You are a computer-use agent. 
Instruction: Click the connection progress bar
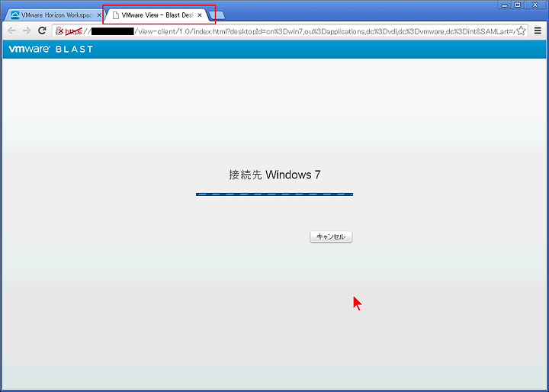(x=274, y=194)
